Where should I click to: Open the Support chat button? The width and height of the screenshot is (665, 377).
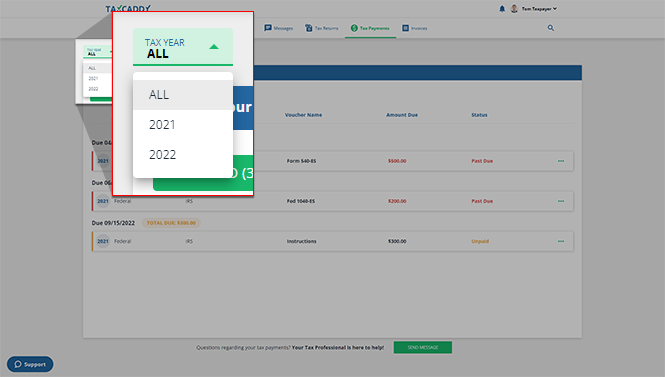point(30,364)
